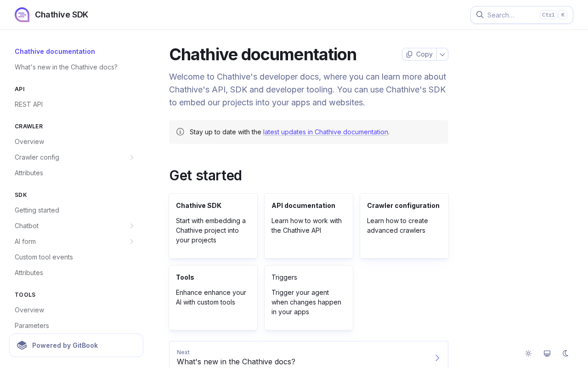The width and height of the screenshot is (588, 368).
Task: Click the Ctrl key hint in search
Action: (x=548, y=15)
